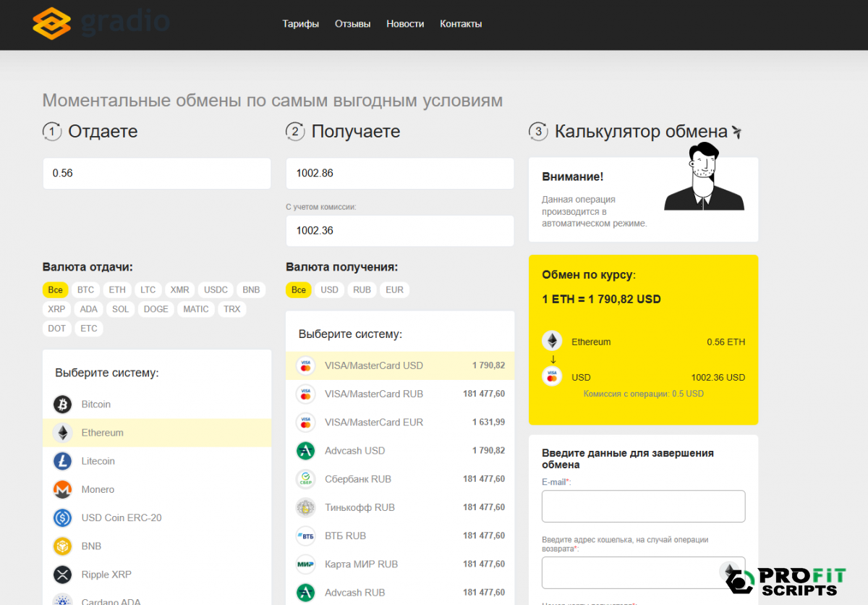Focus the Отдаете amount field

(156, 174)
